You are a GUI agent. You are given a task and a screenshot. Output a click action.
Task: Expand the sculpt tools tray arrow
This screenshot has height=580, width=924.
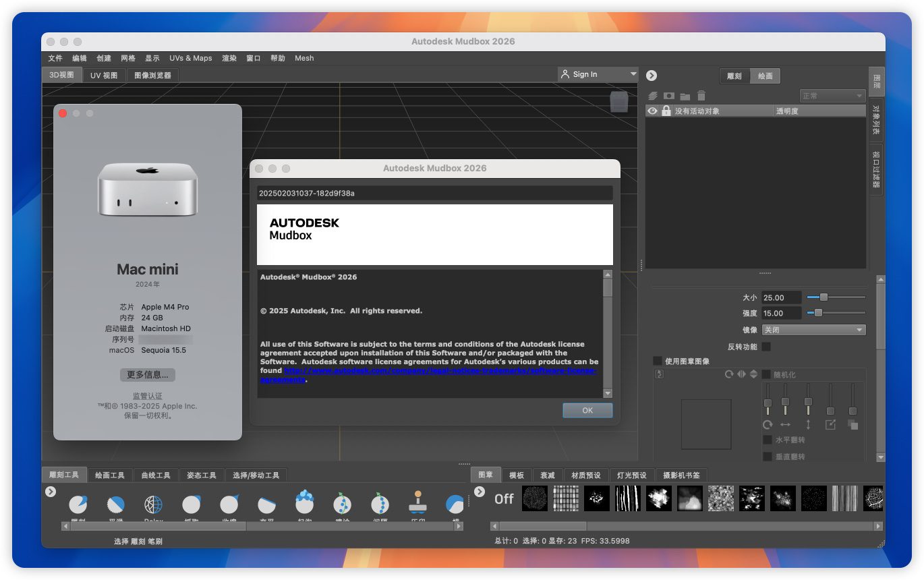(x=51, y=492)
